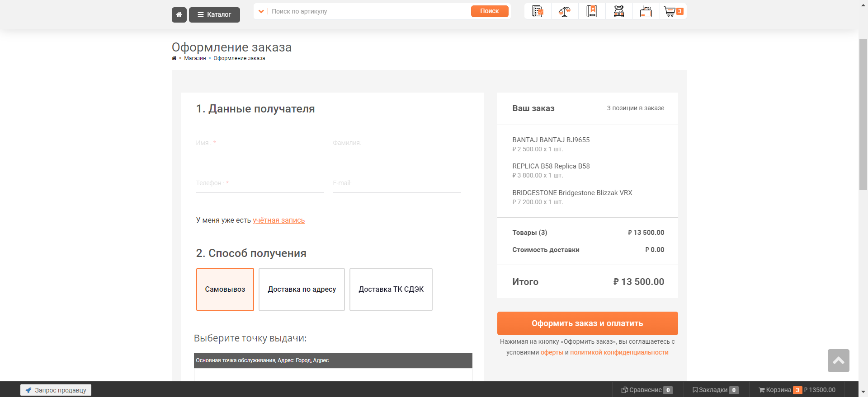Screen dimensions: 868x397
Task: Click the Запрос продавцу button
Action: coord(56,390)
